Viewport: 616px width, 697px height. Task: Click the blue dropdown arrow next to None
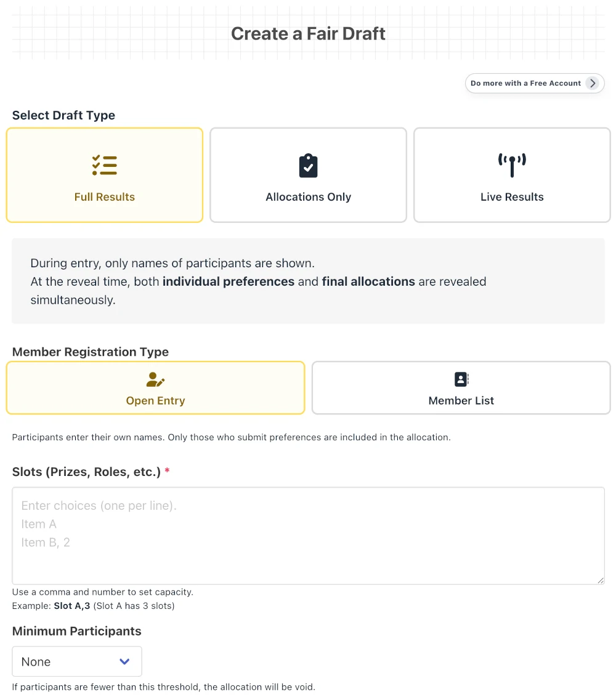tap(124, 661)
